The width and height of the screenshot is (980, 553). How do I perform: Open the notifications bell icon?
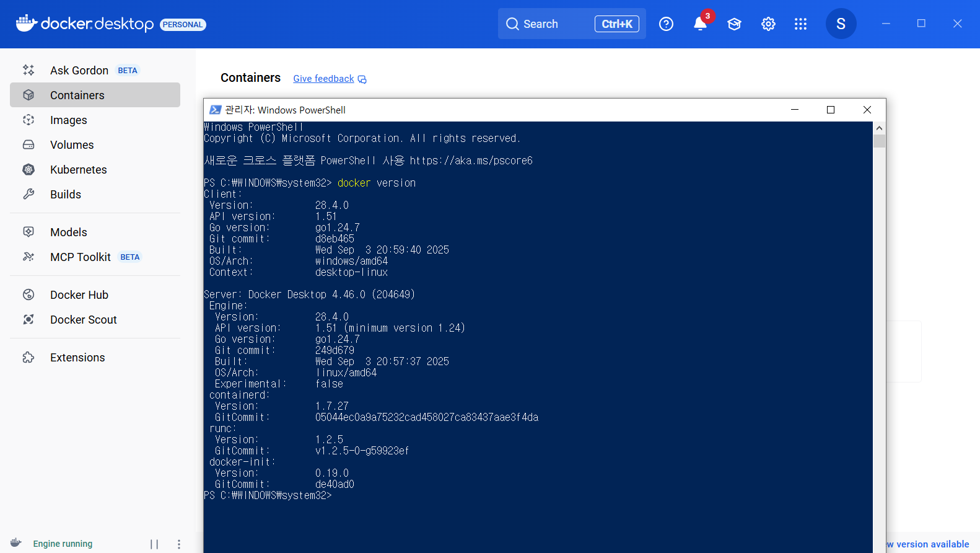700,24
